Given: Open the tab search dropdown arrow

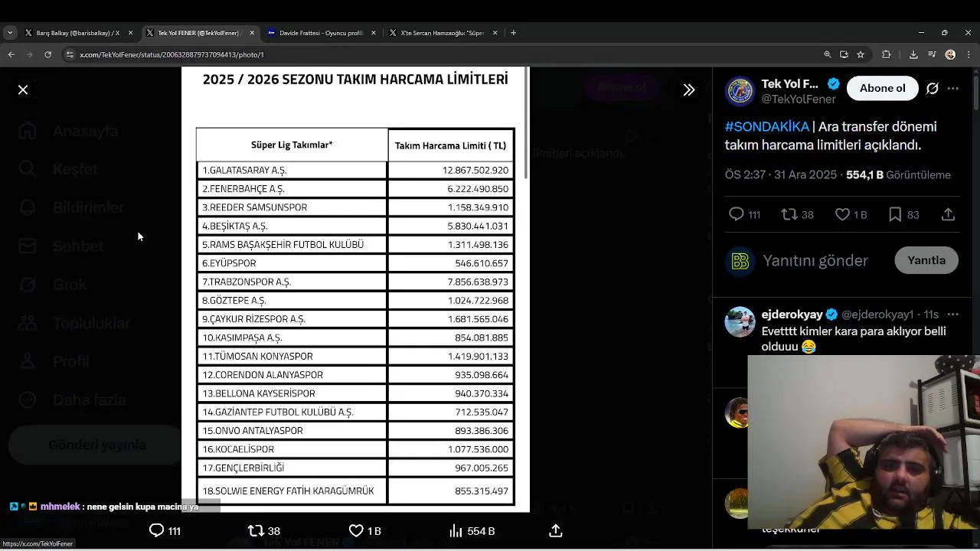Looking at the screenshot, I should pos(10,33).
